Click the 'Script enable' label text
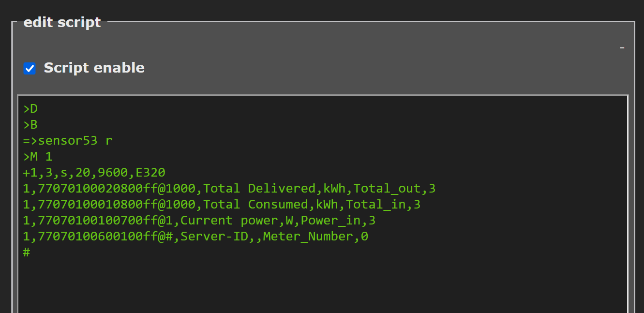 94,68
